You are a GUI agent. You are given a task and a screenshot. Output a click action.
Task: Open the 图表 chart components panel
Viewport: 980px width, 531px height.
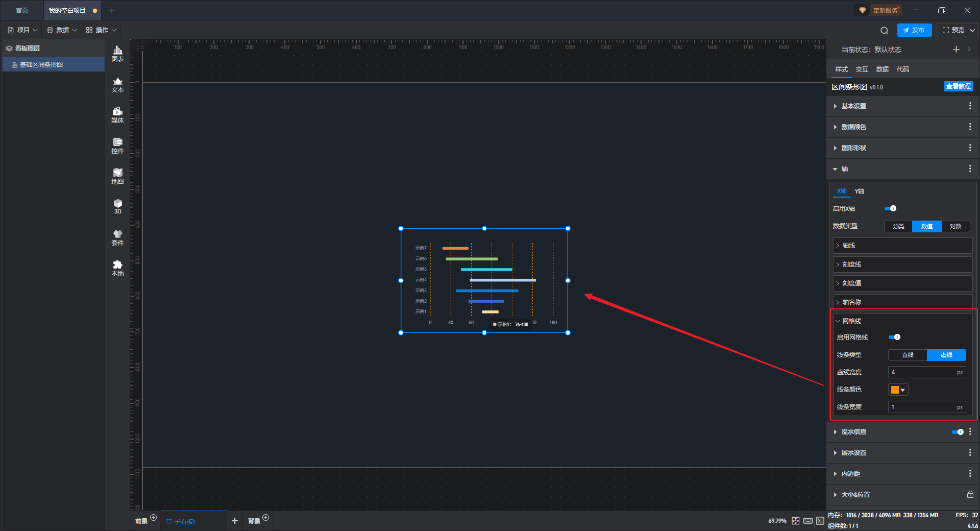tap(117, 54)
